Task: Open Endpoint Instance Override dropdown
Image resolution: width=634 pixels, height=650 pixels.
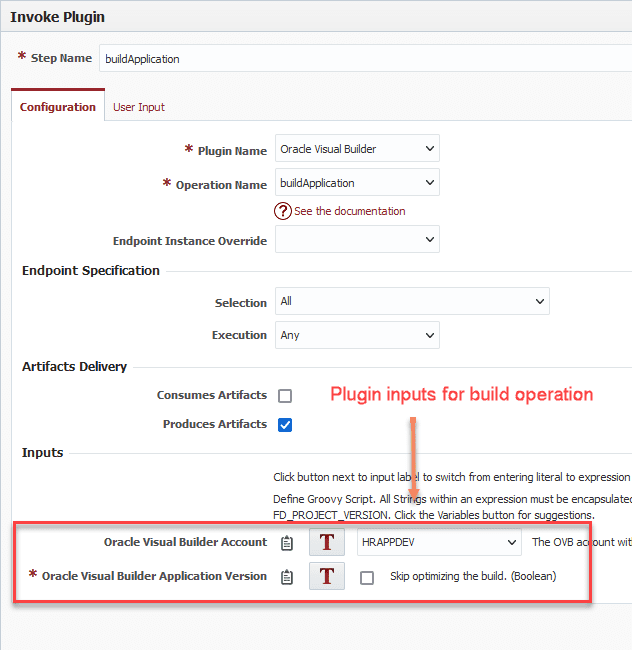Action: [357, 240]
